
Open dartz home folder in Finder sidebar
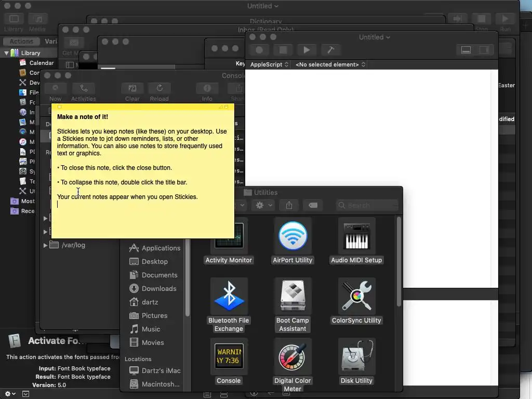(144, 302)
